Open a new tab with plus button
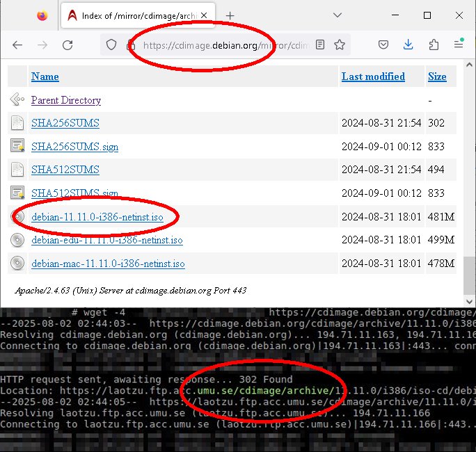 (230, 15)
